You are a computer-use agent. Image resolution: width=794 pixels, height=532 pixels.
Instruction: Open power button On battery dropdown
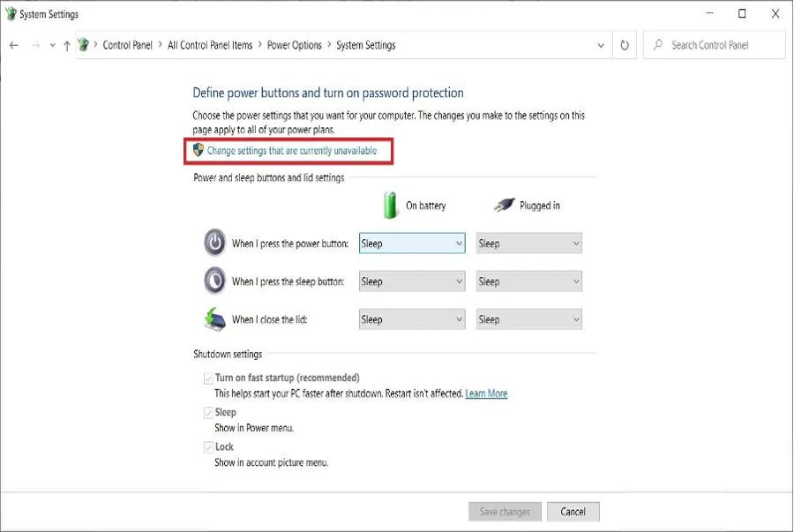[412, 244]
